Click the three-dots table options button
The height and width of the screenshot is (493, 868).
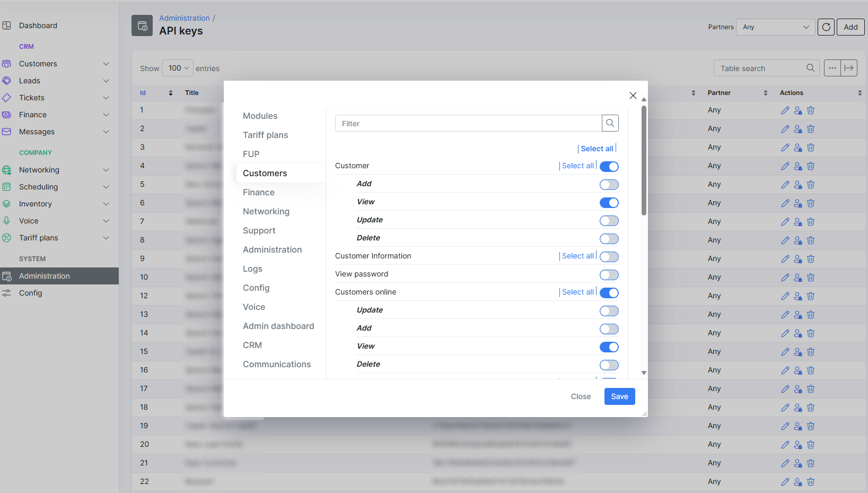(x=832, y=68)
